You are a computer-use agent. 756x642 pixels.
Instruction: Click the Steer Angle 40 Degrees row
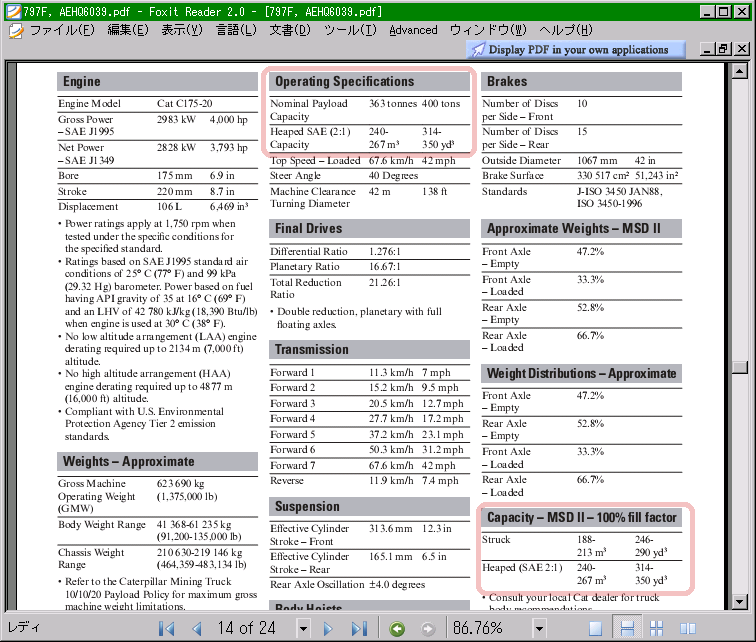[x=369, y=176]
